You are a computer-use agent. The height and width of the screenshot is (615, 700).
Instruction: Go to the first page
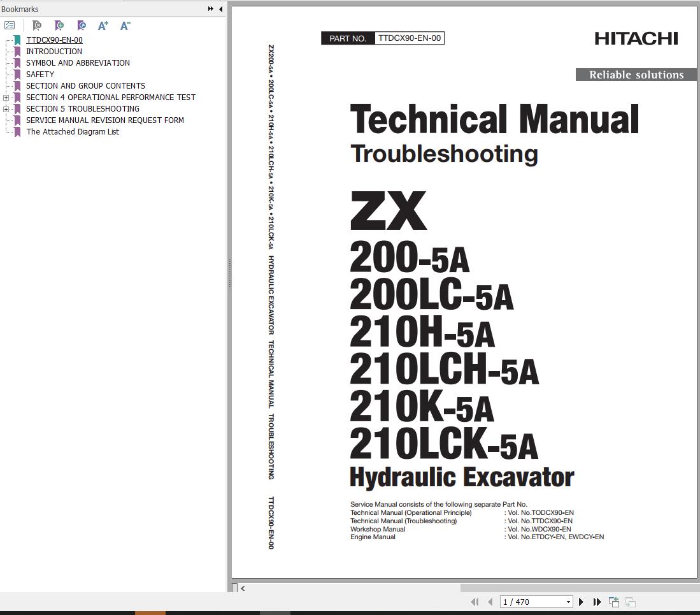475,602
